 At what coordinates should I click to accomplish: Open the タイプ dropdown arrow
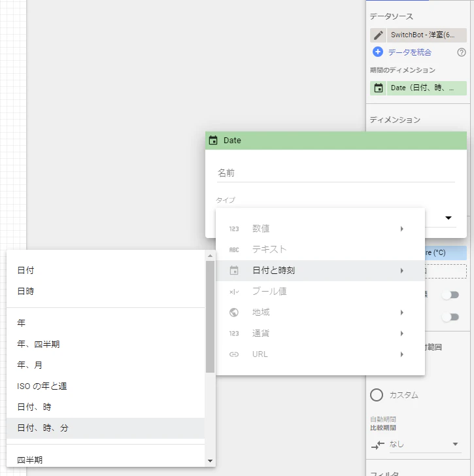pos(449,218)
